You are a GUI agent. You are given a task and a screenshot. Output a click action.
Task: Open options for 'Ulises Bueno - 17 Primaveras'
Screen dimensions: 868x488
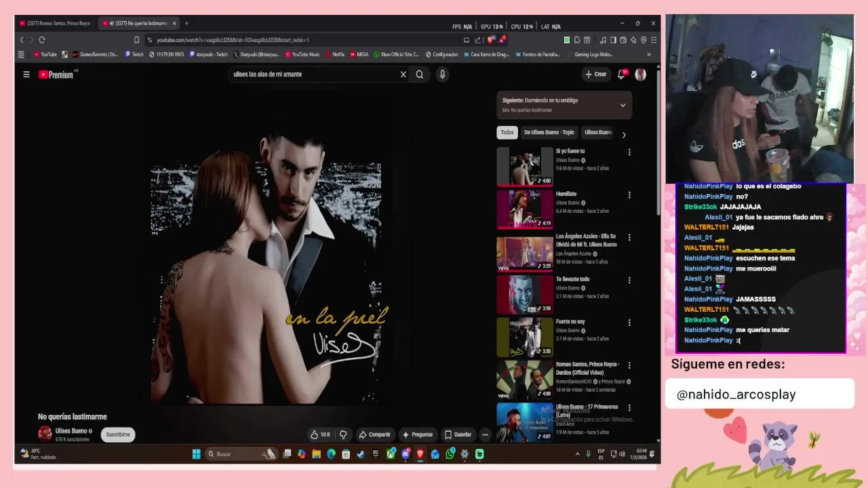[629, 408]
